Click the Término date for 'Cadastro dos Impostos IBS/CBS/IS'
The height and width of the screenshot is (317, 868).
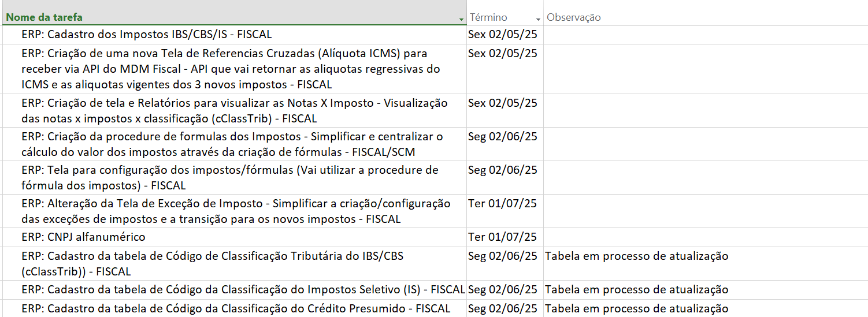tap(503, 35)
